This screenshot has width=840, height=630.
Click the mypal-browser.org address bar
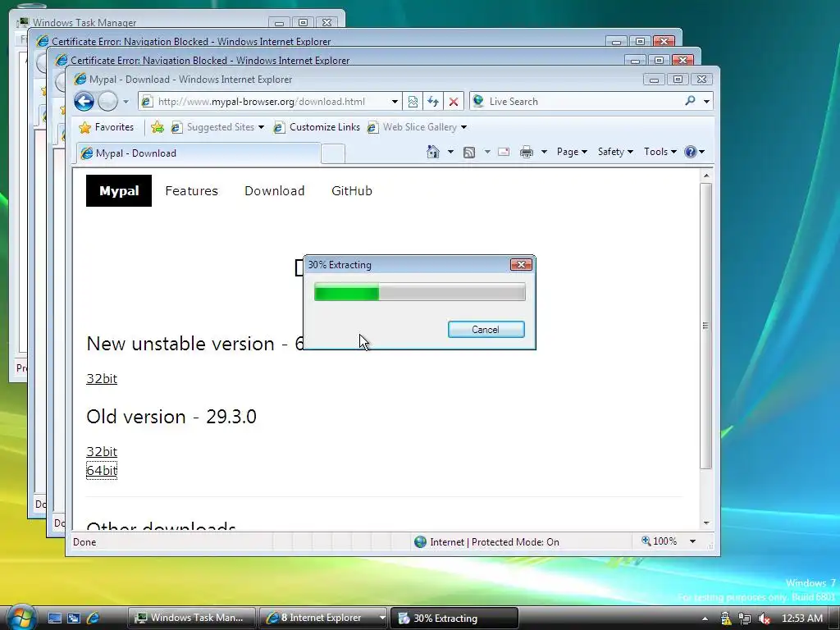click(271, 101)
